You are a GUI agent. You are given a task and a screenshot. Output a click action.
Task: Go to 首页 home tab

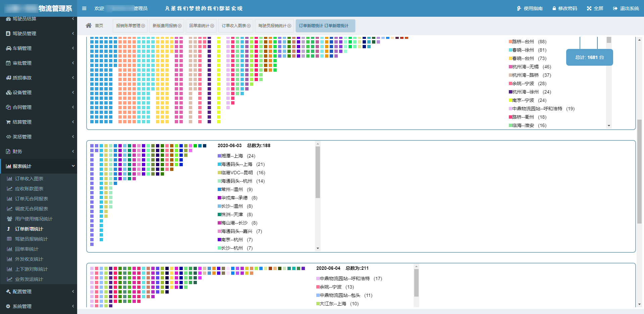[95, 25]
